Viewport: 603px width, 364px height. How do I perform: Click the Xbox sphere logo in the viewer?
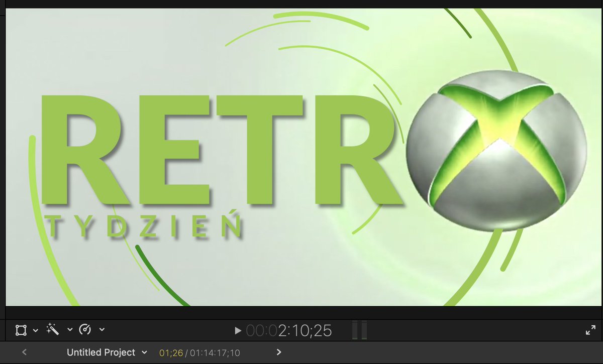point(495,151)
